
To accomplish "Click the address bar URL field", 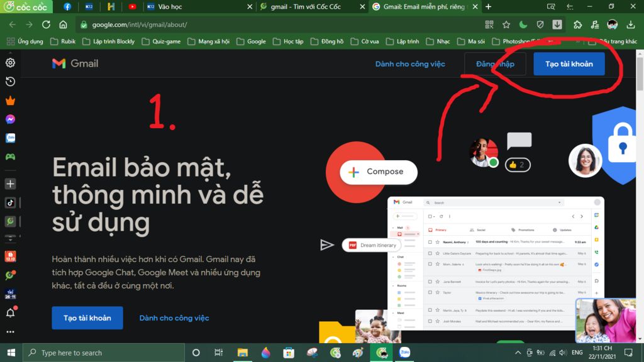I will 279,25.
